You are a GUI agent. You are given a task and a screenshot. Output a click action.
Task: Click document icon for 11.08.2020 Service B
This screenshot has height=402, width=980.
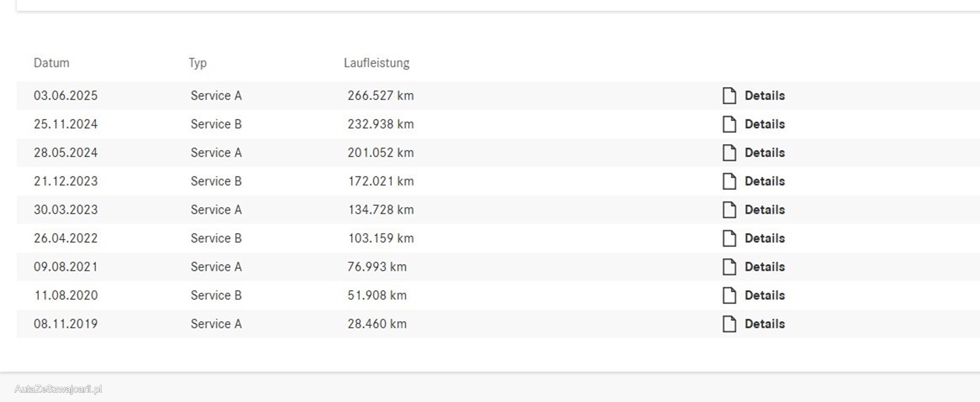(729, 295)
